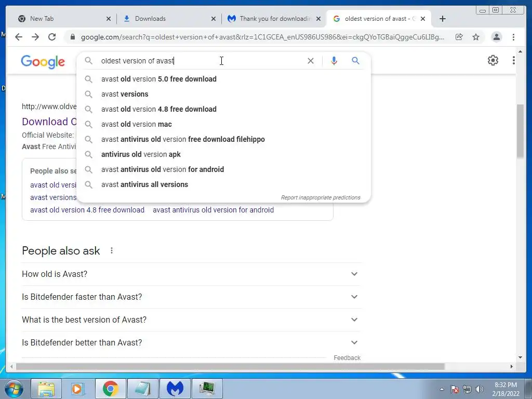This screenshot has height=399, width=532.
Task: Click the vertical page scrollbar thumb
Action: pos(520,131)
